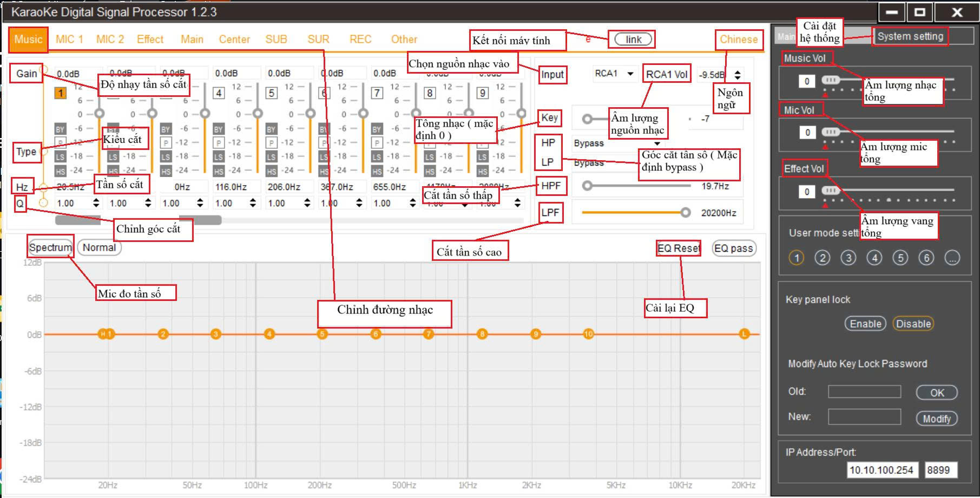The image size is (980, 498).
Task: Select EQ node 6 on the graph
Action: pos(376,334)
